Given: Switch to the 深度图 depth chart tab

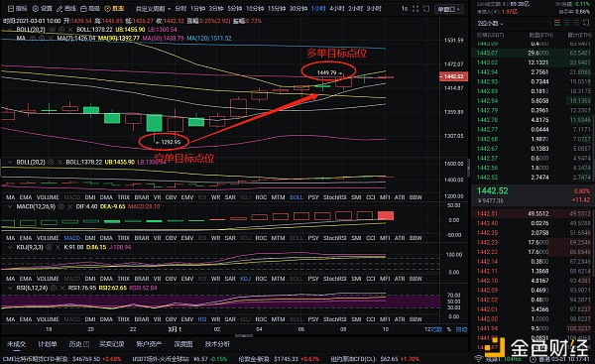Looking at the screenshot, I should tap(183, 344).
